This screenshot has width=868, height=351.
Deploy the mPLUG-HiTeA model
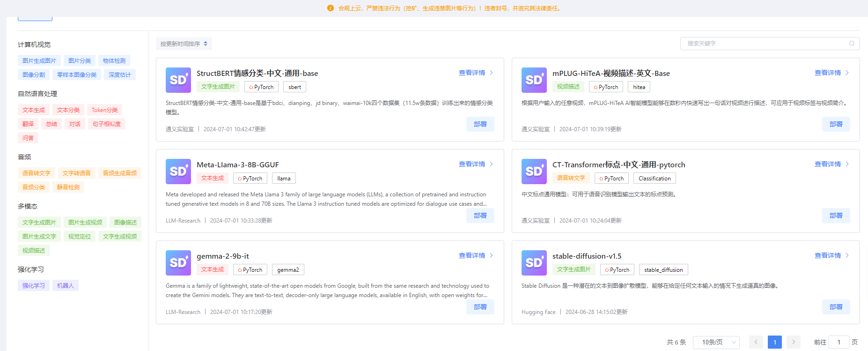point(836,124)
